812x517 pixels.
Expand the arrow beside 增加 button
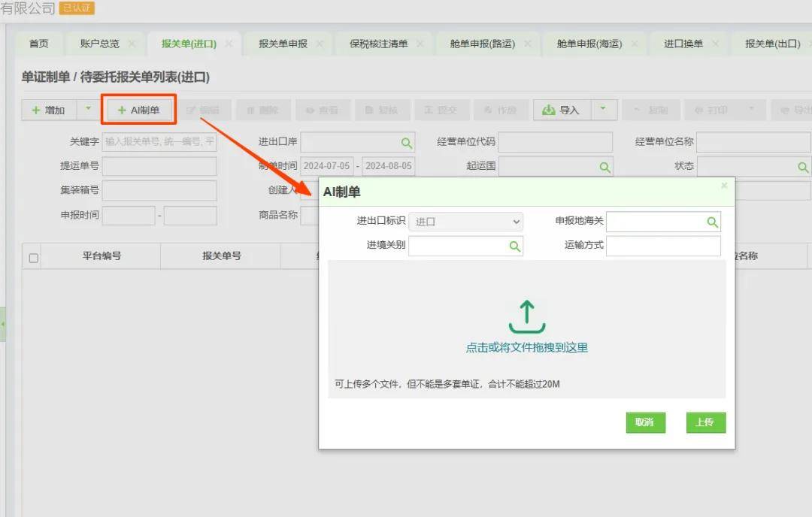(x=88, y=110)
